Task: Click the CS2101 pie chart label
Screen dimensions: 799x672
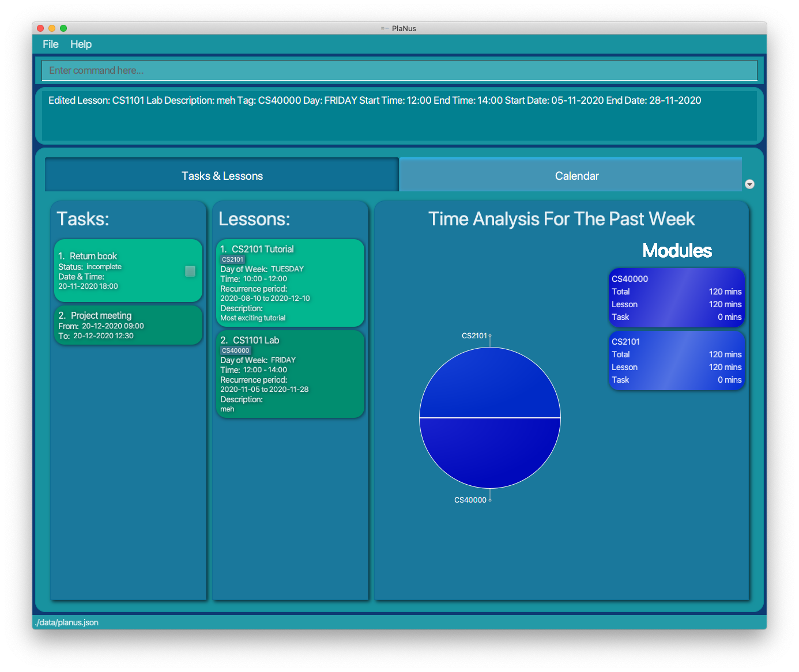Action: point(474,335)
